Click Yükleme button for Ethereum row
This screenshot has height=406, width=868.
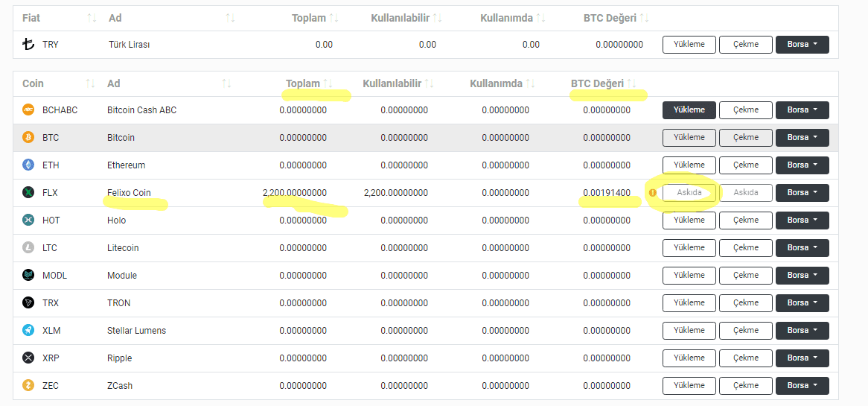click(689, 165)
